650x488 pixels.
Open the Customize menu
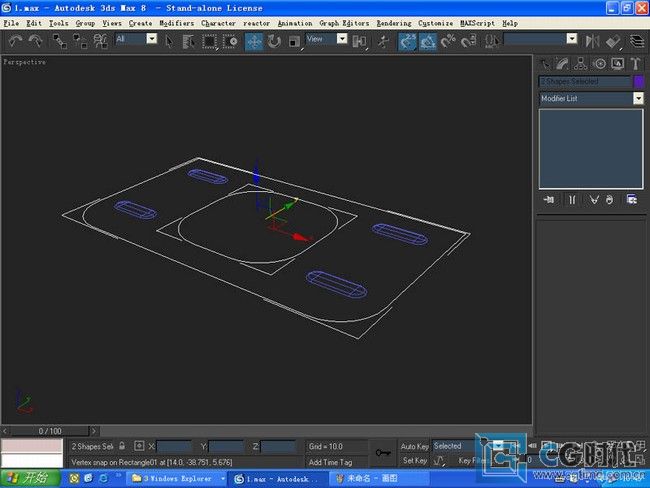tap(435, 23)
